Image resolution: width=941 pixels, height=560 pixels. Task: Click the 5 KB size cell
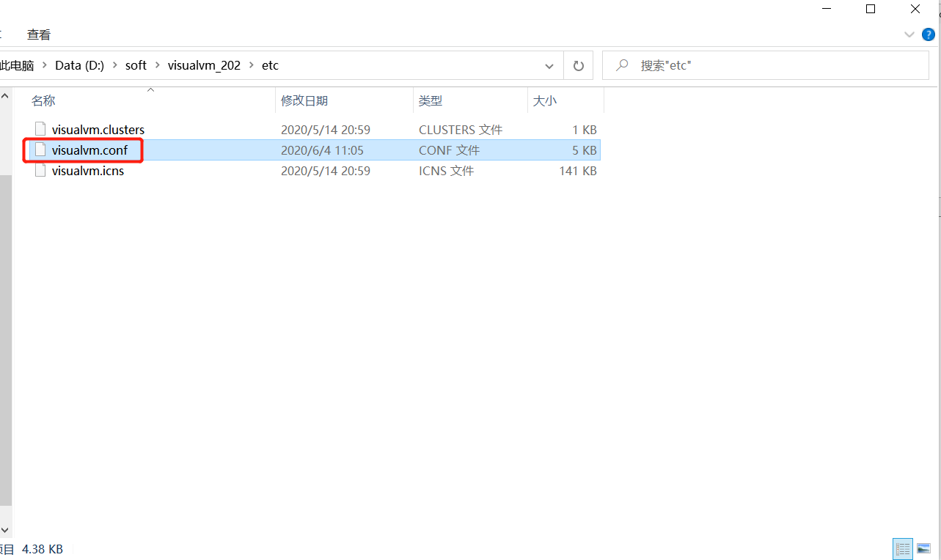click(584, 150)
